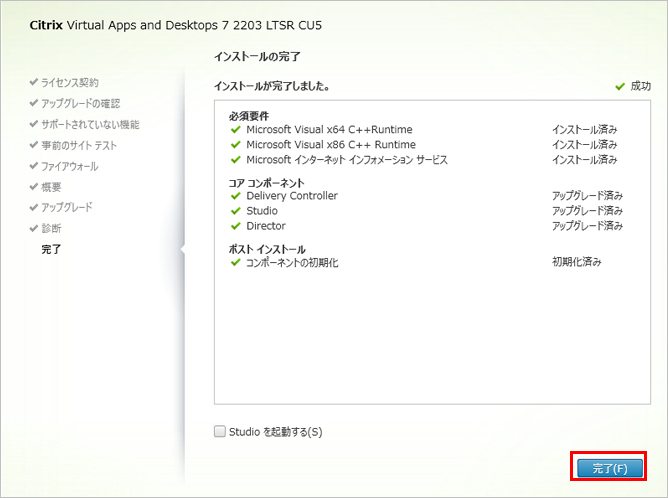Click Microsoft インターネット インフォメーション サービス entry
The height and width of the screenshot is (498, 668).
click(347, 160)
